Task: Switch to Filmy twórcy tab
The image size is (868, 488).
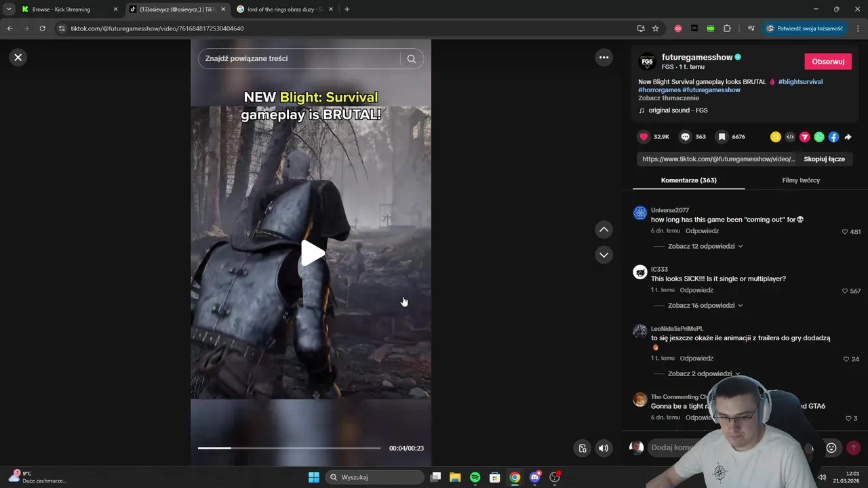Action: [801, 180]
